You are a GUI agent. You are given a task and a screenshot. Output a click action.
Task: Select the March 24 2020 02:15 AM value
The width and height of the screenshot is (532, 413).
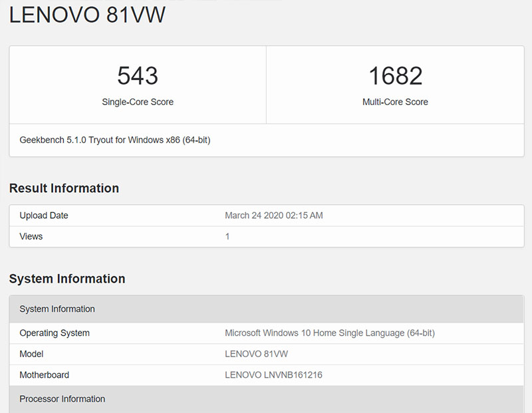coord(274,215)
